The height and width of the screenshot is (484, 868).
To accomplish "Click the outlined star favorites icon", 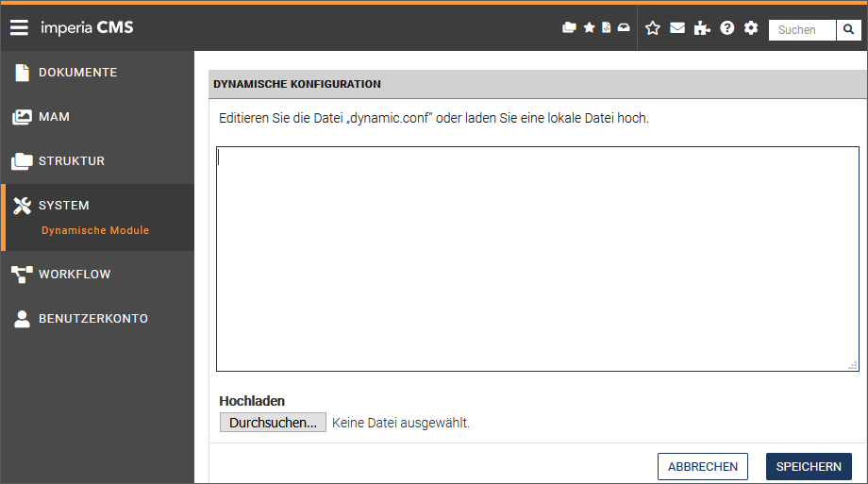I will click(653, 28).
